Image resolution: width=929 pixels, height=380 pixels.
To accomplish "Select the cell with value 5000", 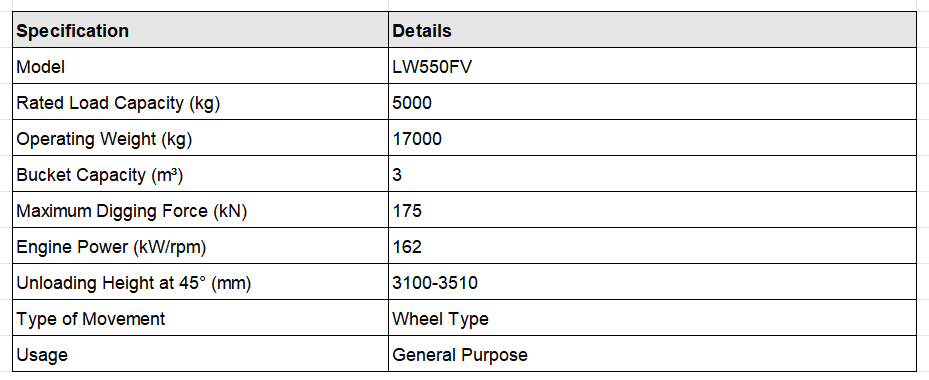I will click(x=652, y=103).
